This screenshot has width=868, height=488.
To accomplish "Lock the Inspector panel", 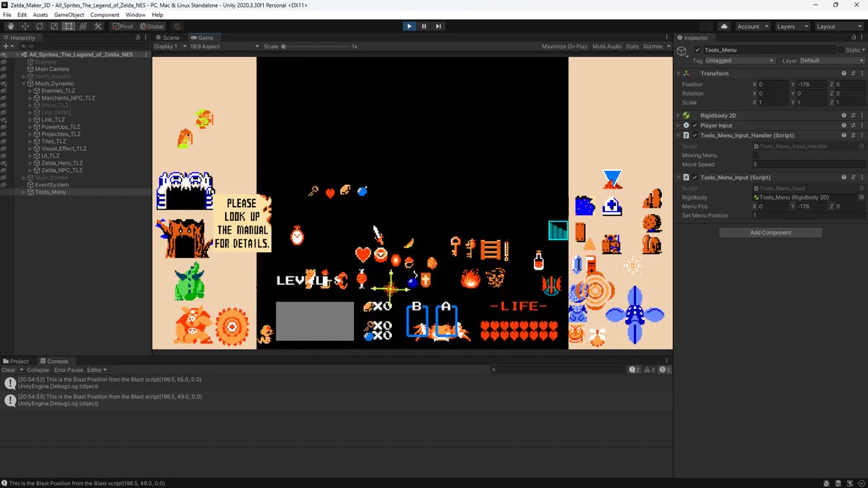I will click(x=853, y=37).
